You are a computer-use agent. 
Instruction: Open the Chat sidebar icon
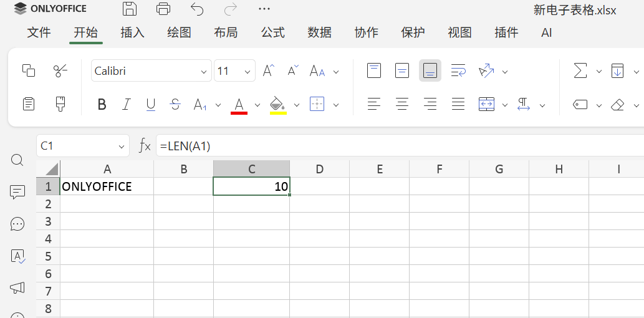[x=17, y=224]
